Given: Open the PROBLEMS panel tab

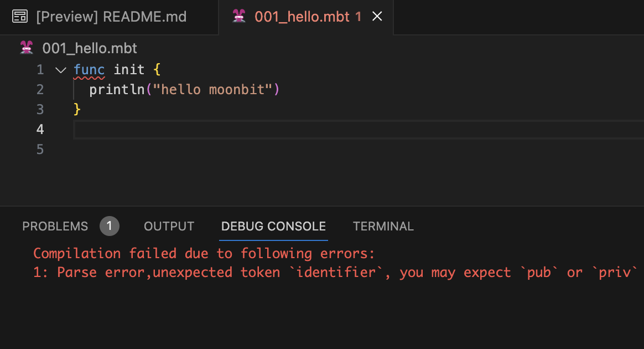Looking at the screenshot, I should pyautogui.click(x=55, y=226).
